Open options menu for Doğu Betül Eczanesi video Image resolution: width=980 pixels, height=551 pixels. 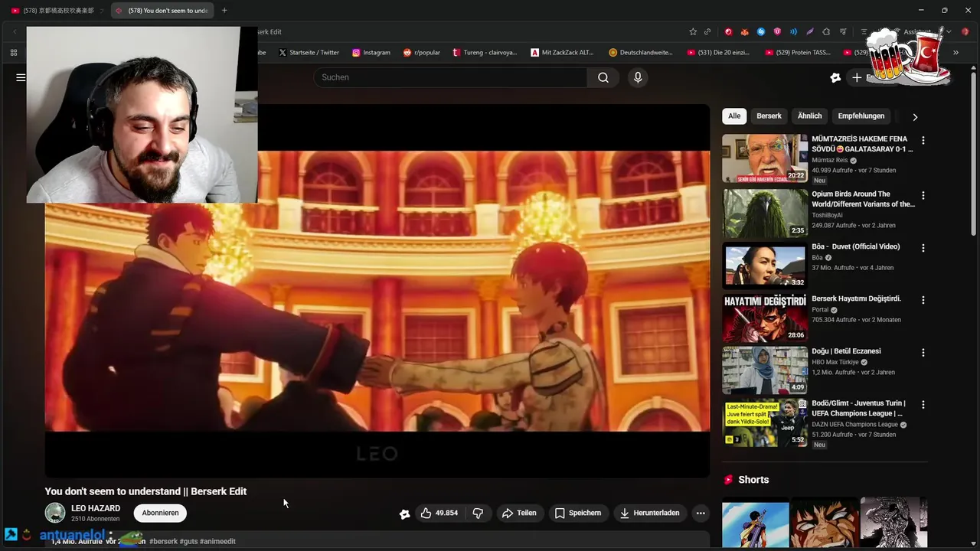(x=923, y=352)
